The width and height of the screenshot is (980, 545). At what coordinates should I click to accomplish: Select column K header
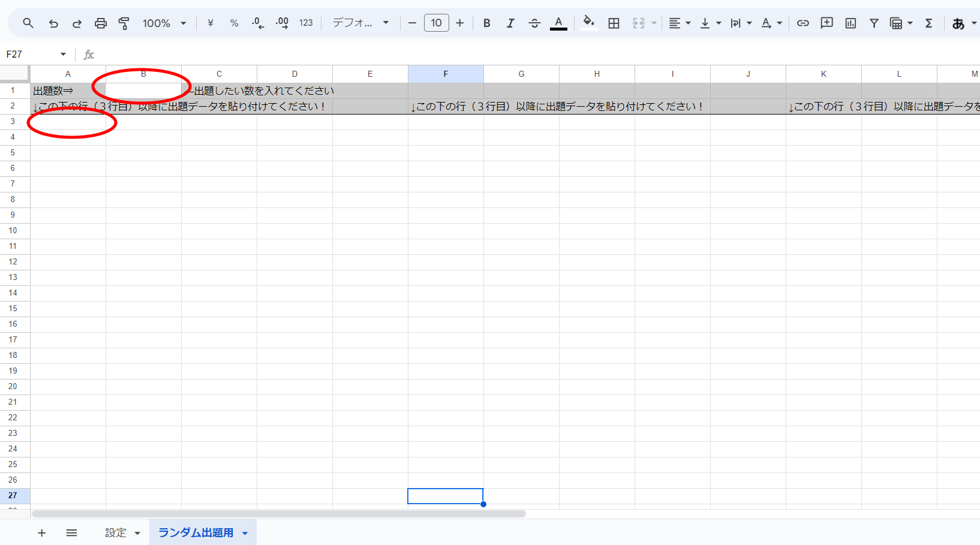(x=823, y=74)
